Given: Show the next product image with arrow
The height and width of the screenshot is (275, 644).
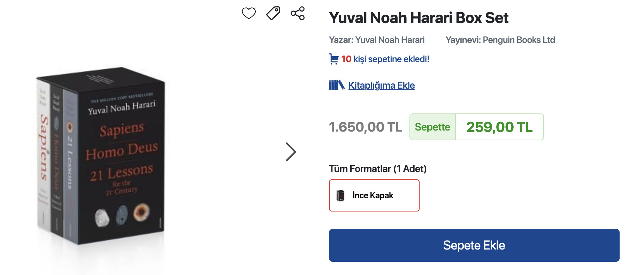Looking at the screenshot, I should 291,152.
